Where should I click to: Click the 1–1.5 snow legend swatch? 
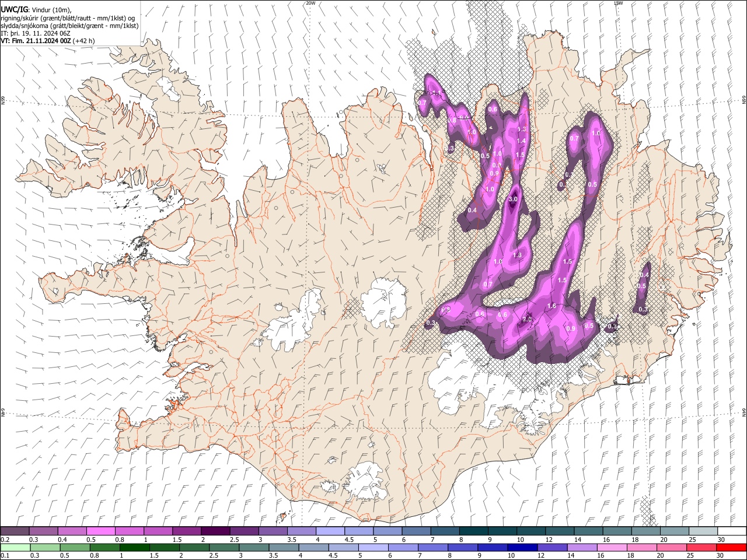coord(158,531)
